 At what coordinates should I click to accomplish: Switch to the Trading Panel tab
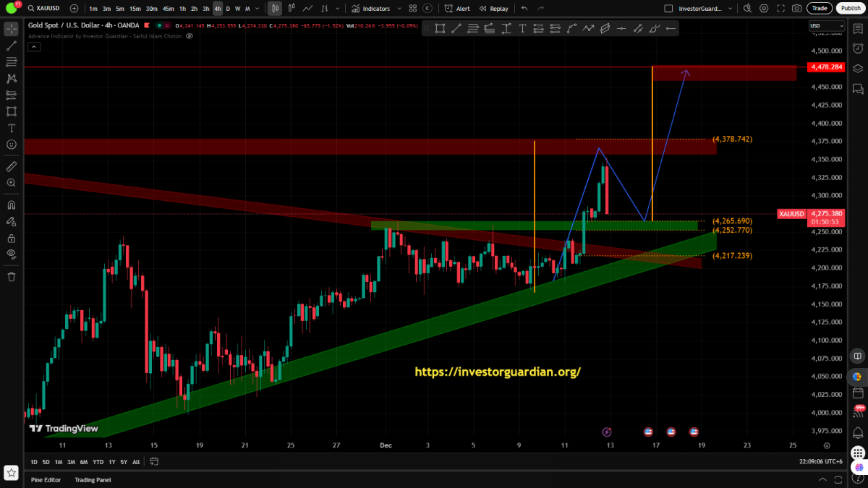93,480
